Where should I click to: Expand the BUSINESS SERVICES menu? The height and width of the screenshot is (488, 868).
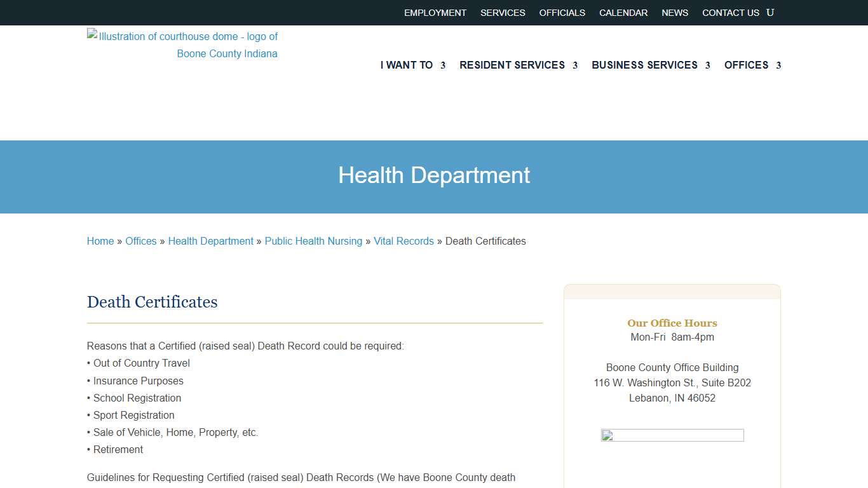[644, 65]
